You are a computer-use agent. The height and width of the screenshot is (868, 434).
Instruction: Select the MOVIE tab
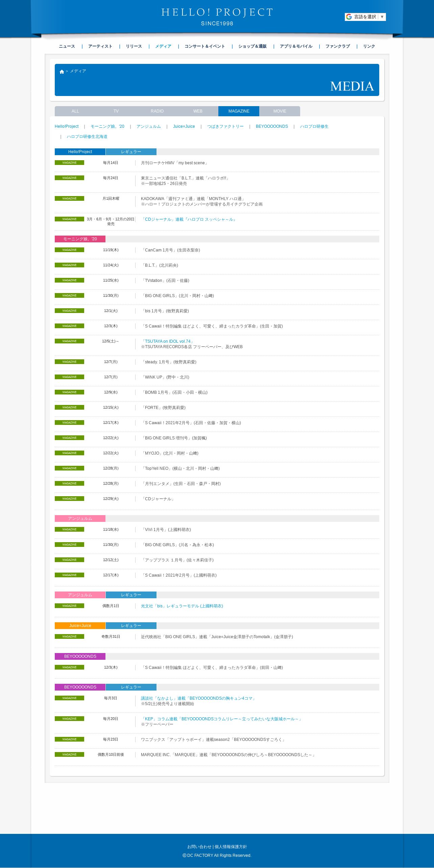pyautogui.click(x=280, y=111)
